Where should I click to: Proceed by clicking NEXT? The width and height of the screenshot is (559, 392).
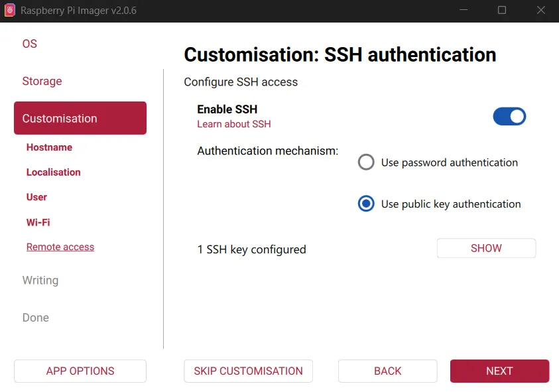pos(499,371)
